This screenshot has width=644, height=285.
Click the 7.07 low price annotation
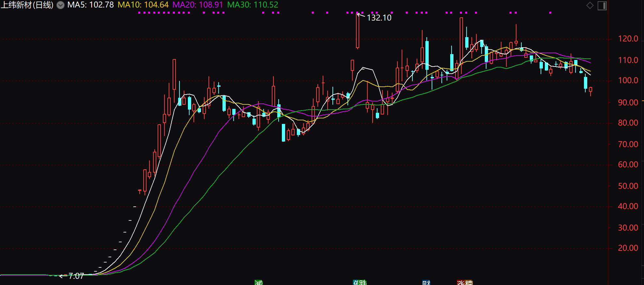point(76,276)
